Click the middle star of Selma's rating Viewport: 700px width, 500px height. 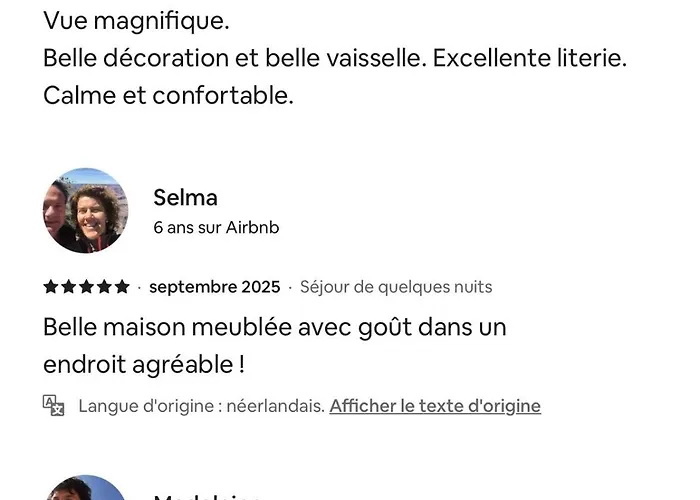click(x=86, y=287)
